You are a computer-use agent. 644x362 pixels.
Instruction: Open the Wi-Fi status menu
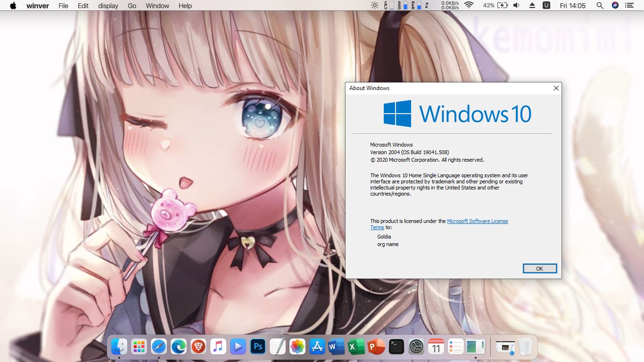tap(469, 6)
